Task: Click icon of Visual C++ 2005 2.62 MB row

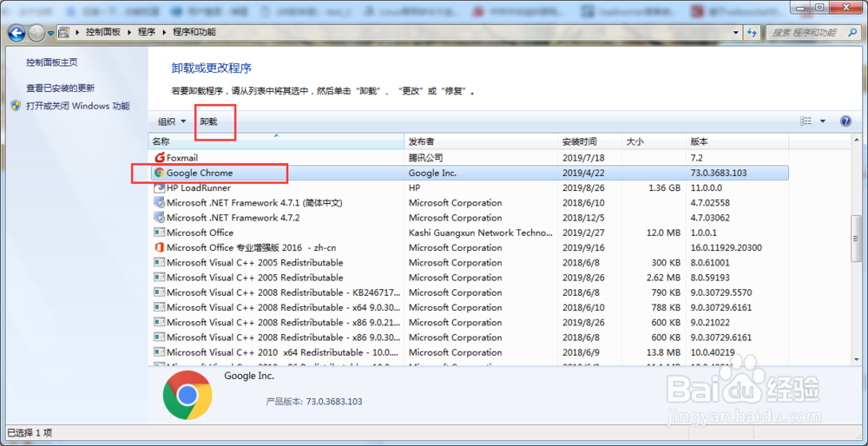Action: pyautogui.click(x=160, y=277)
